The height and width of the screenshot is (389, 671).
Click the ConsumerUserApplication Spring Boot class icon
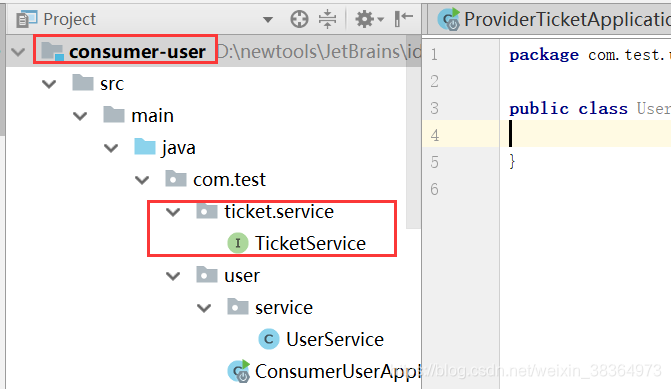click(x=238, y=371)
